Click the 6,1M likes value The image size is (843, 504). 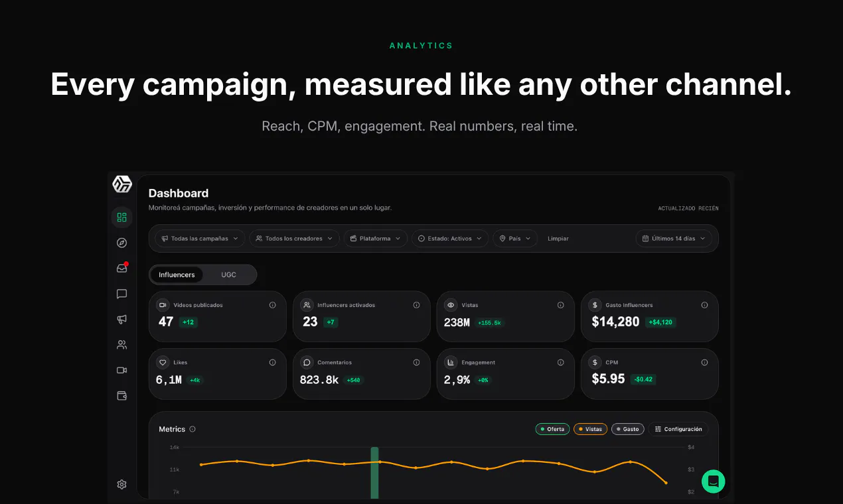(169, 379)
